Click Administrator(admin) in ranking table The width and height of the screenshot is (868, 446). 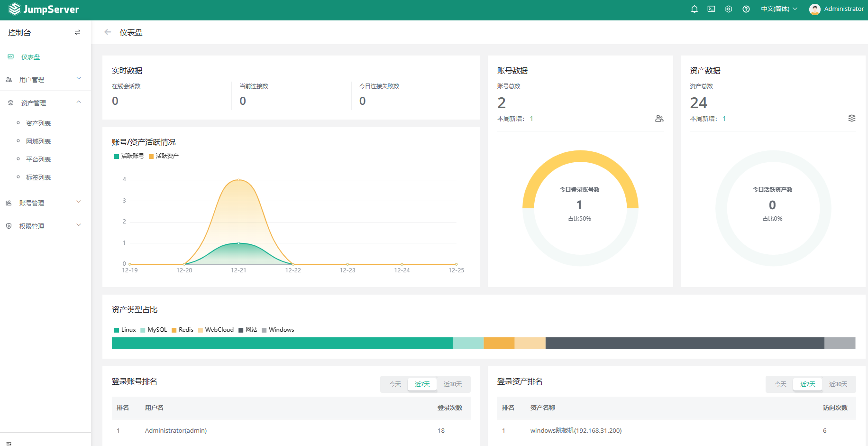pyautogui.click(x=176, y=431)
